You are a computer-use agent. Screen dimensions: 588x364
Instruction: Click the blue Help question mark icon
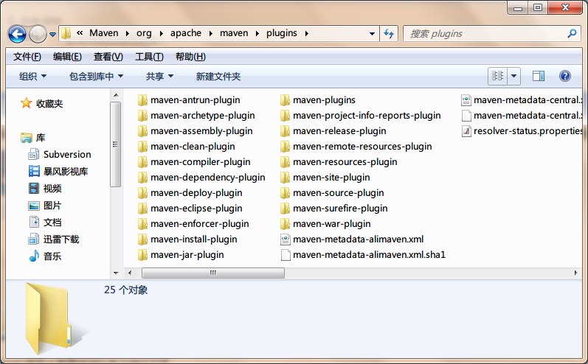coord(564,76)
